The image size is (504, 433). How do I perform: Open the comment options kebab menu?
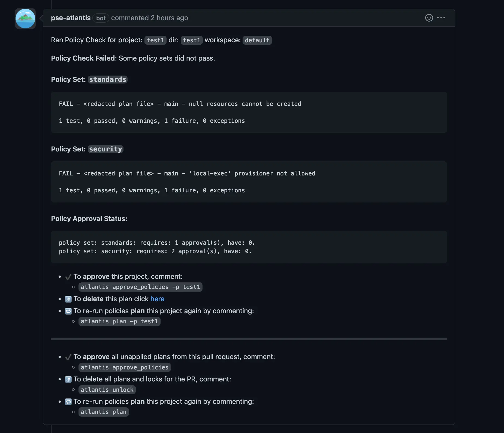441,18
